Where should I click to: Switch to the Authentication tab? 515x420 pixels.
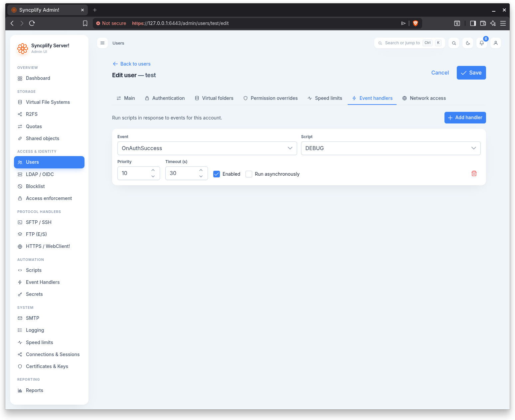pyautogui.click(x=165, y=98)
